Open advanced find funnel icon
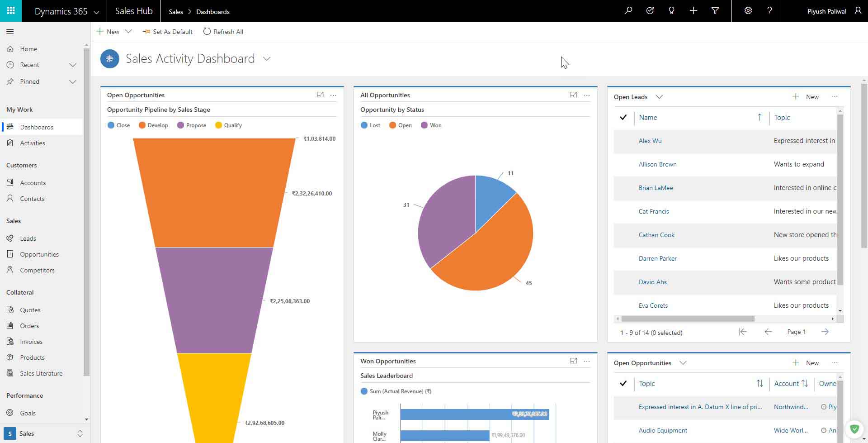This screenshot has height=443, width=868. click(x=715, y=10)
